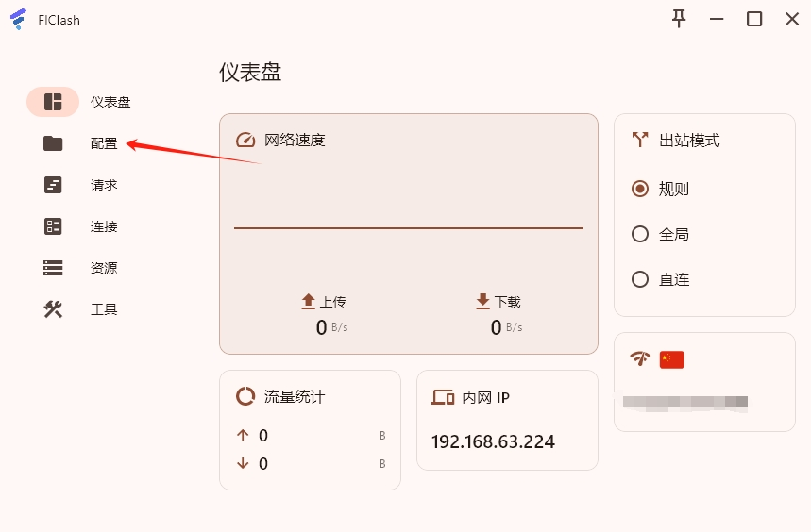The height and width of the screenshot is (532, 811).
Task: Open the 资源 resources icon
Action: point(53,268)
